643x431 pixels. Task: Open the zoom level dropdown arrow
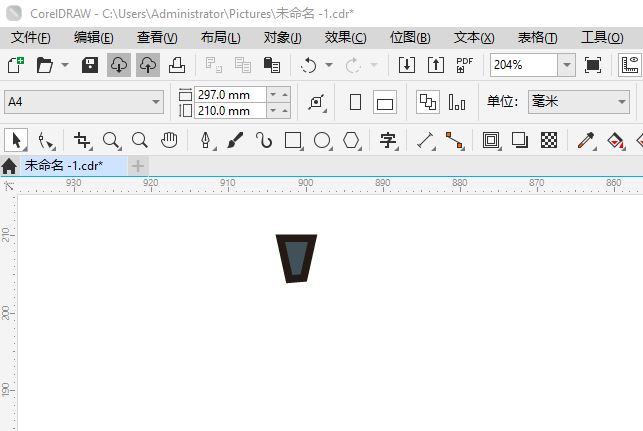[567, 65]
